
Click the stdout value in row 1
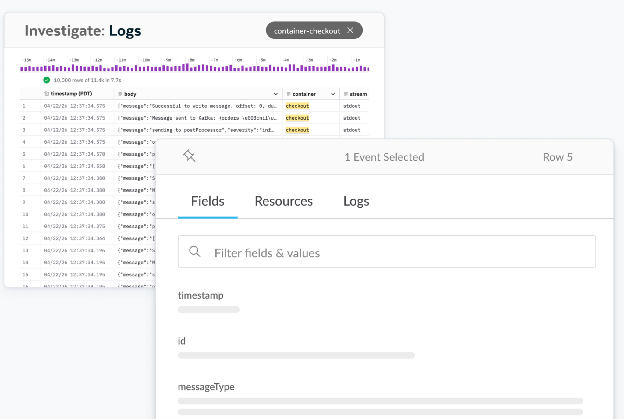[x=352, y=106]
